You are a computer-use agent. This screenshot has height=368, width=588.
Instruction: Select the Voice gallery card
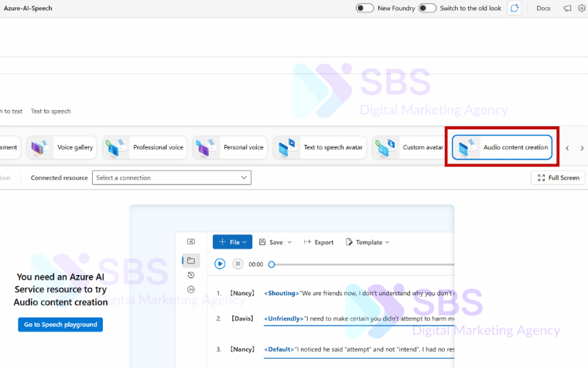pyautogui.click(x=61, y=147)
